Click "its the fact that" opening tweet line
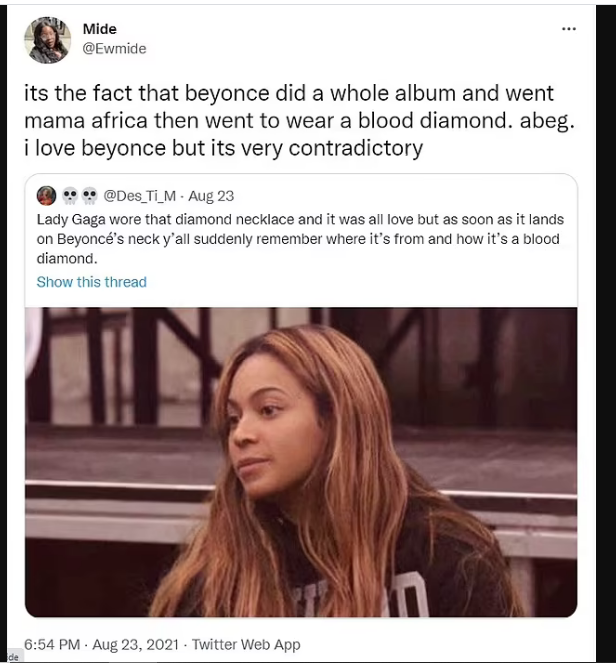Screen dimensions: 616x663 101,93
